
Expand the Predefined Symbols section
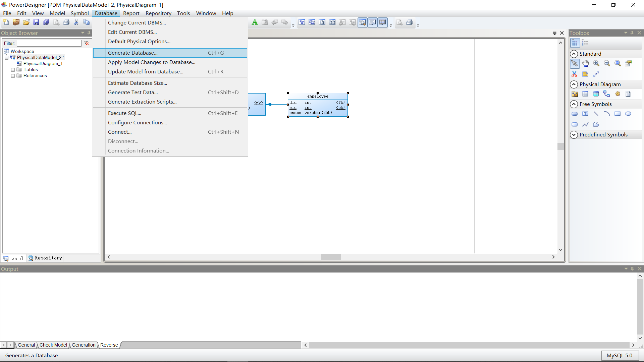[x=574, y=135]
